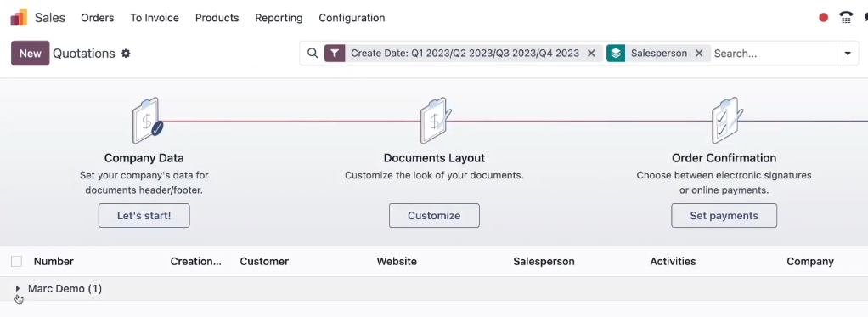
Task: Click the Salesperson group-by layers icon
Action: [616, 54]
